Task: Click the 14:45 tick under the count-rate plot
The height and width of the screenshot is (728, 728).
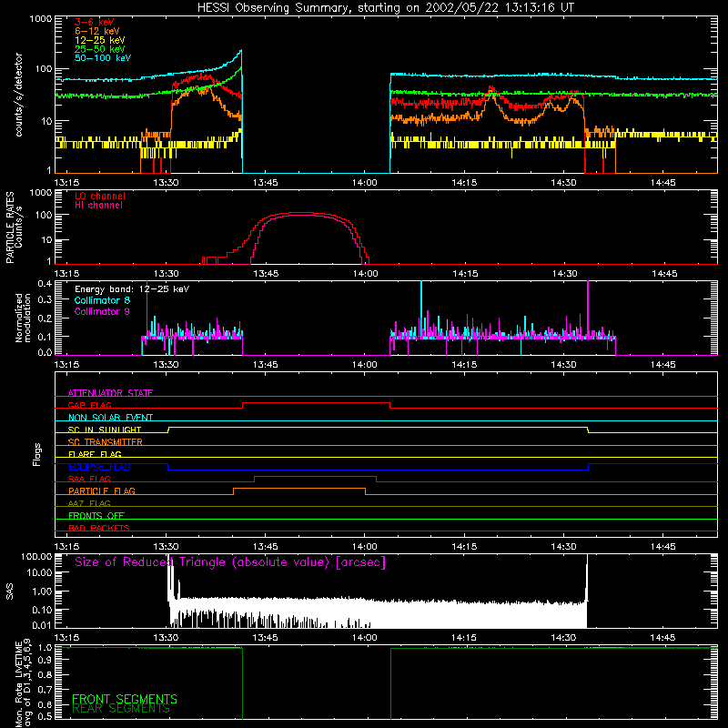Action: [663, 183]
